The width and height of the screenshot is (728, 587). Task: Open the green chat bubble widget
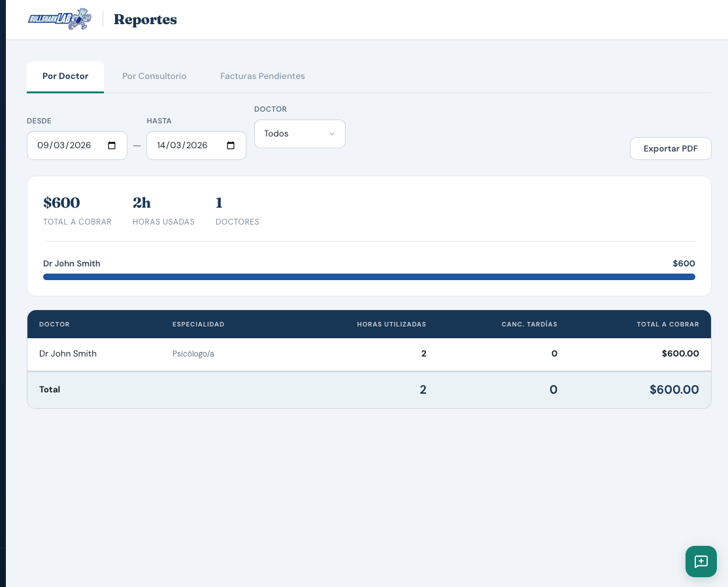coord(701,562)
